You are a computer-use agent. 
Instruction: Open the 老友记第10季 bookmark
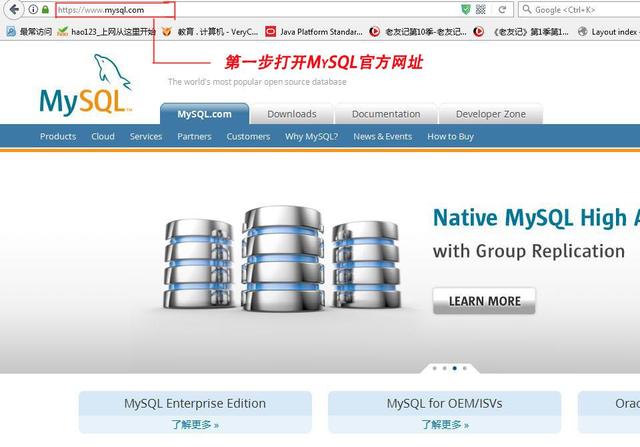(x=418, y=31)
